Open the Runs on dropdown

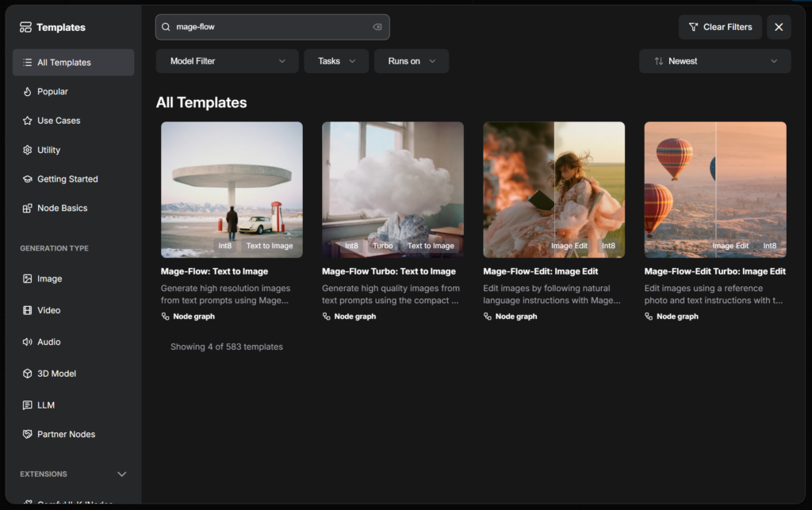412,61
